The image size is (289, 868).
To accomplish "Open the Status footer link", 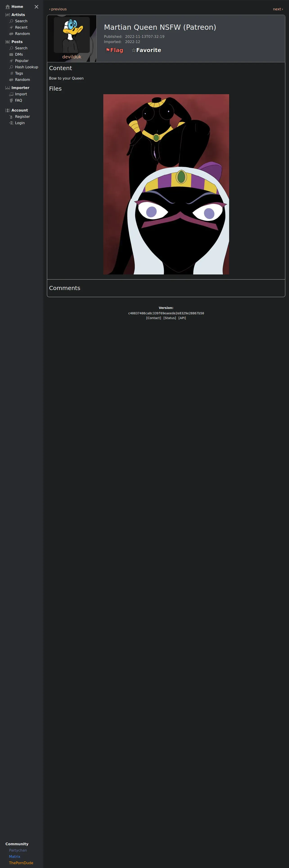I will [170, 318].
